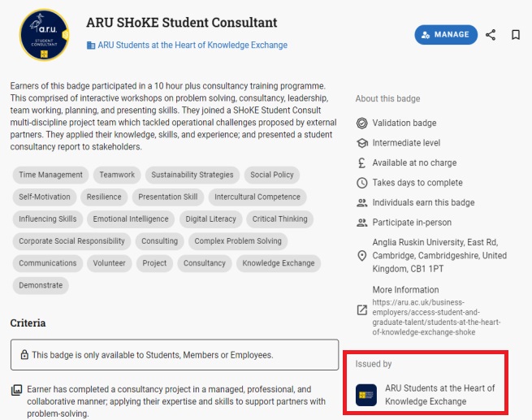Click the external link icon under More Information
The image size is (532, 420).
pyautogui.click(x=361, y=310)
